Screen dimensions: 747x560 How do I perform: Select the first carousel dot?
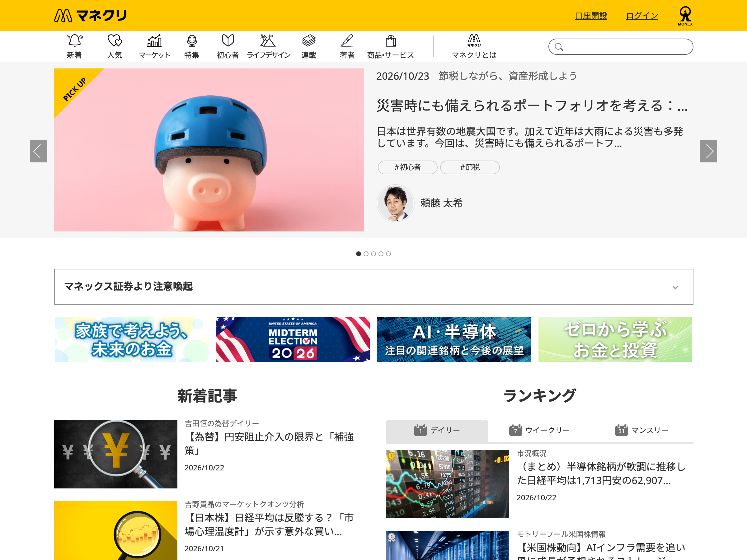coord(358,254)
